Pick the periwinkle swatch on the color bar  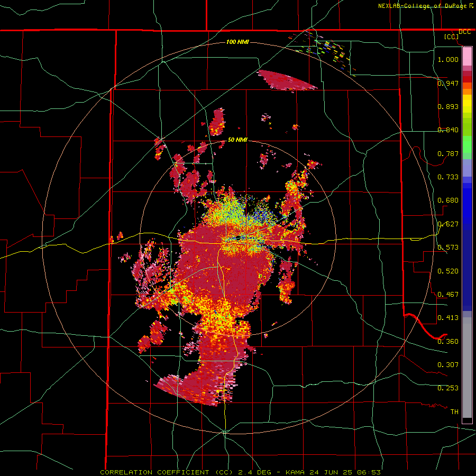tap(467, 168)
